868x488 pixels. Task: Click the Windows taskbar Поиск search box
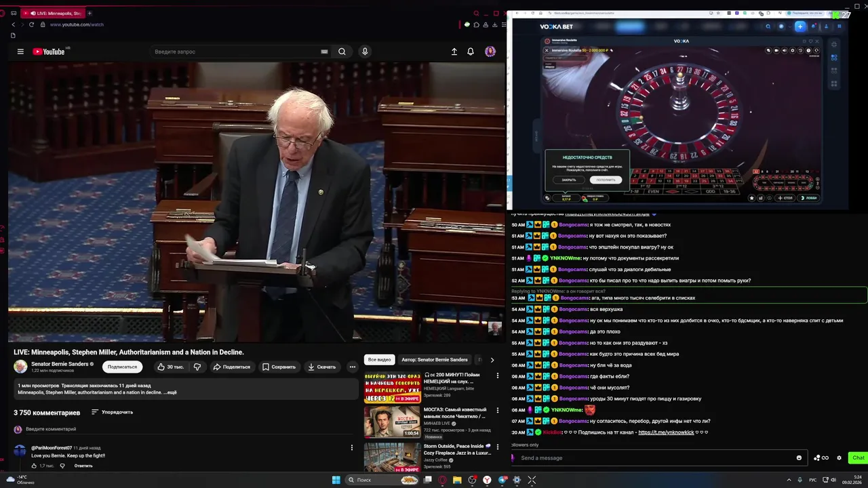(382, 480)
